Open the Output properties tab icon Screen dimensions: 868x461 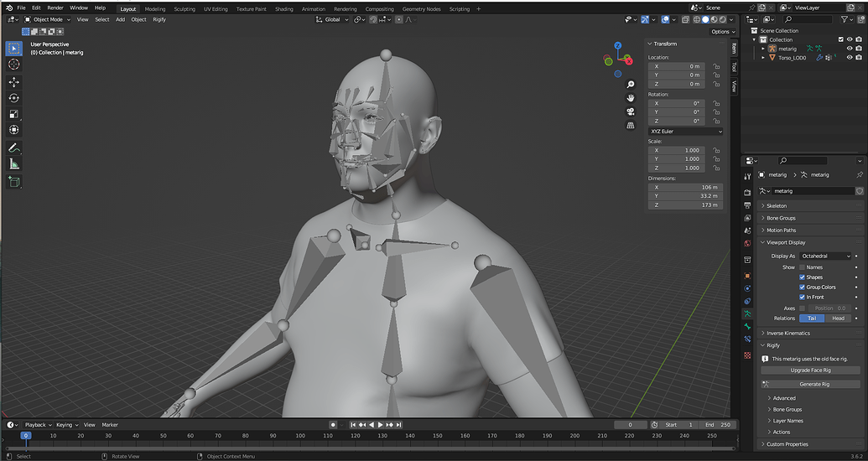pos(747,205)
